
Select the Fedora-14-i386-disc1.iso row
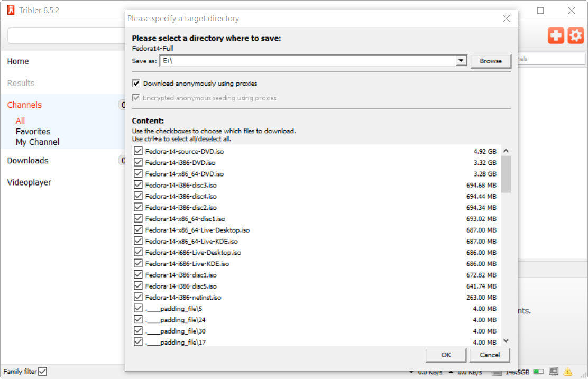pos(317,275)
